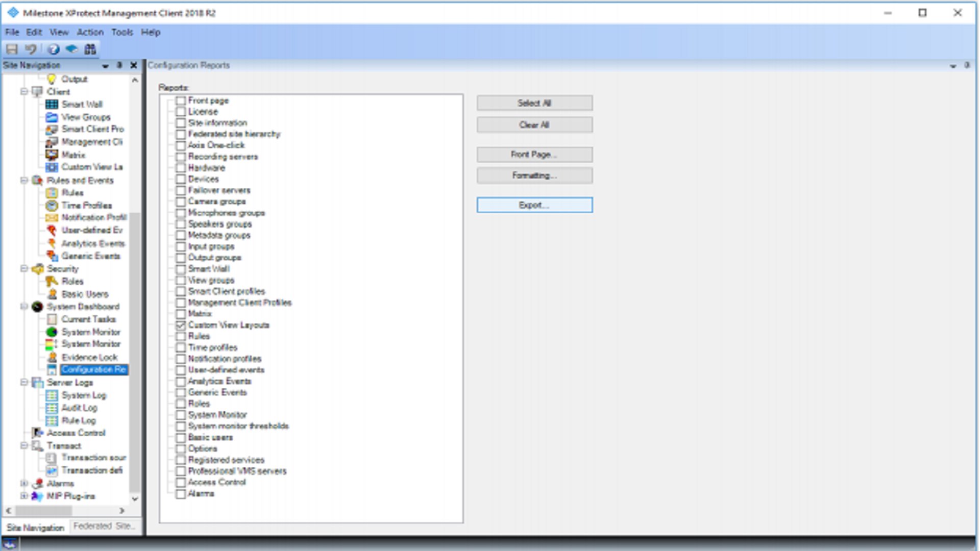Select the Analytics Events icon
This screenshot has height=551, width=980.
[52, 243]
